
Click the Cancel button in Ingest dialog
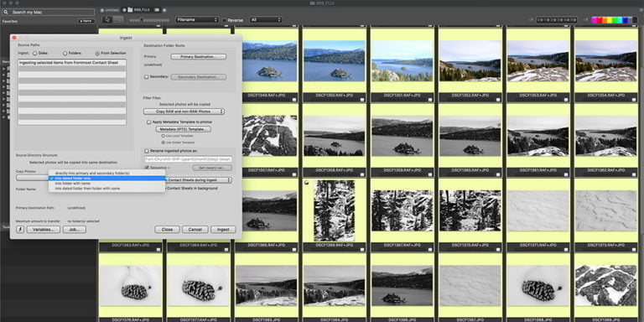click(195, 230)
